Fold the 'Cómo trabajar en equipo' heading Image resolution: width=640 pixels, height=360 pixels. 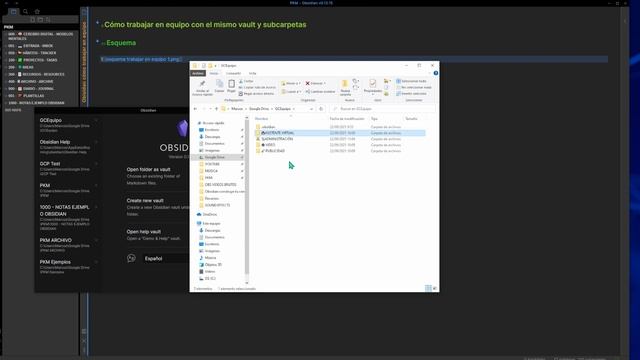pos(97,23)
